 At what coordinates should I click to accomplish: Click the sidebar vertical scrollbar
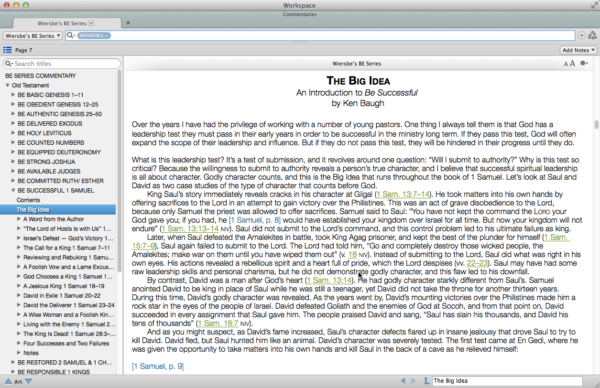coord(119,172)
